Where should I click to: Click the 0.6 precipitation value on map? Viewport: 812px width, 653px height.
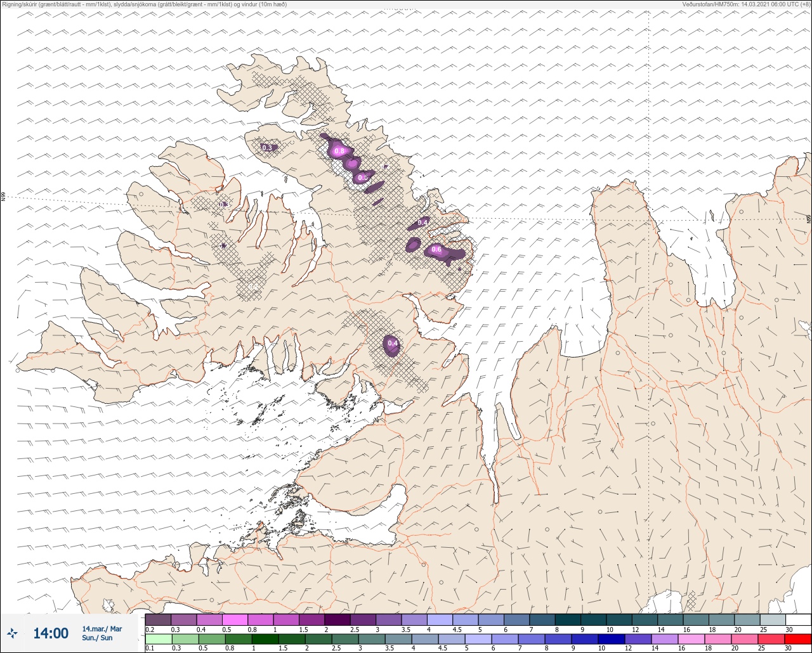tap(436, 250)
